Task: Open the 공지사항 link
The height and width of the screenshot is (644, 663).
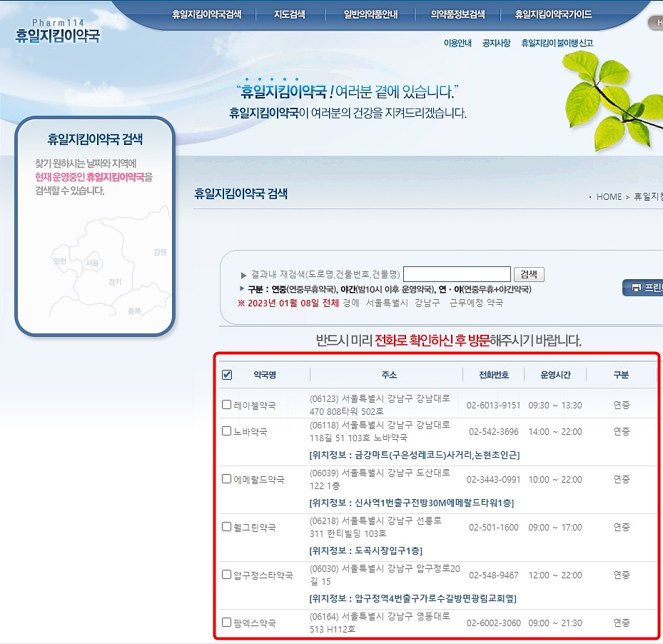Action: pos(495,43)
